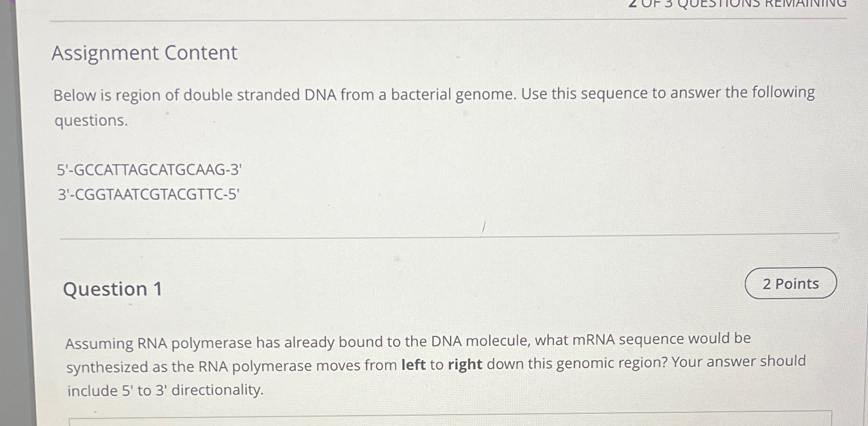The height and width of the screenshot is (426, 868).
Task: Click the Question 1 heading
Action: click(113, 289)
